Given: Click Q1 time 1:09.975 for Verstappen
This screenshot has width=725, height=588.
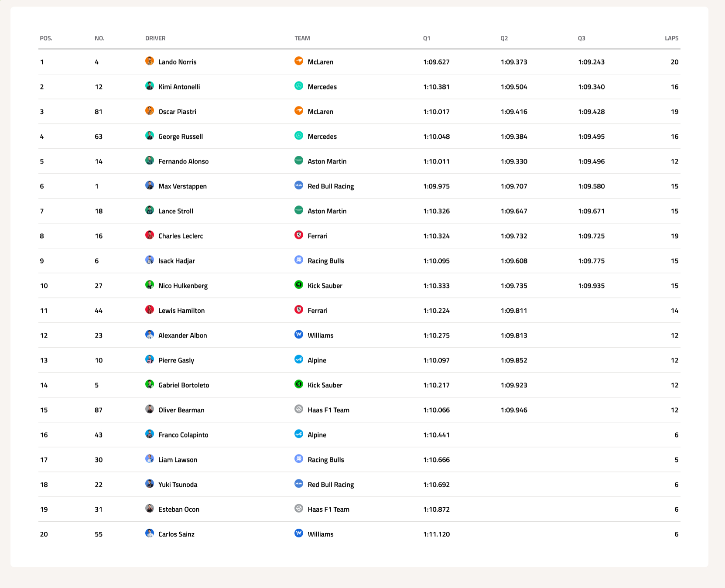Looking at the screenshot, I should [x=437, y=186].
